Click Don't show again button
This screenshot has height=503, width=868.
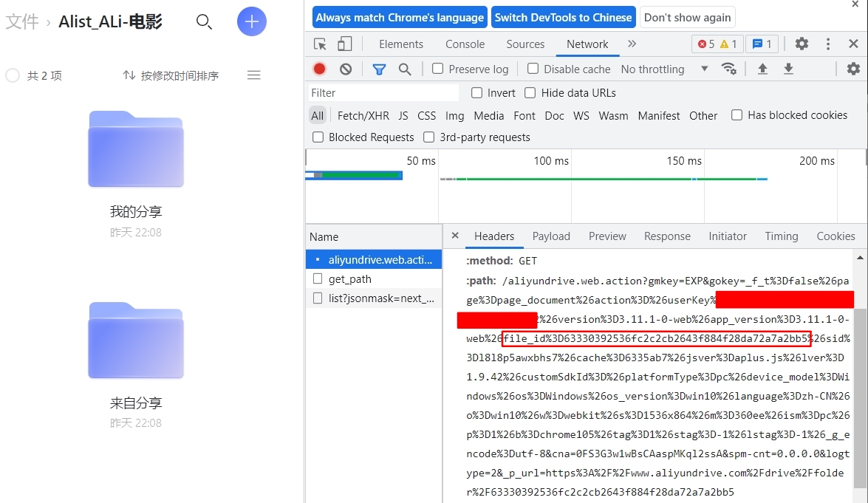tap(687, 18)
